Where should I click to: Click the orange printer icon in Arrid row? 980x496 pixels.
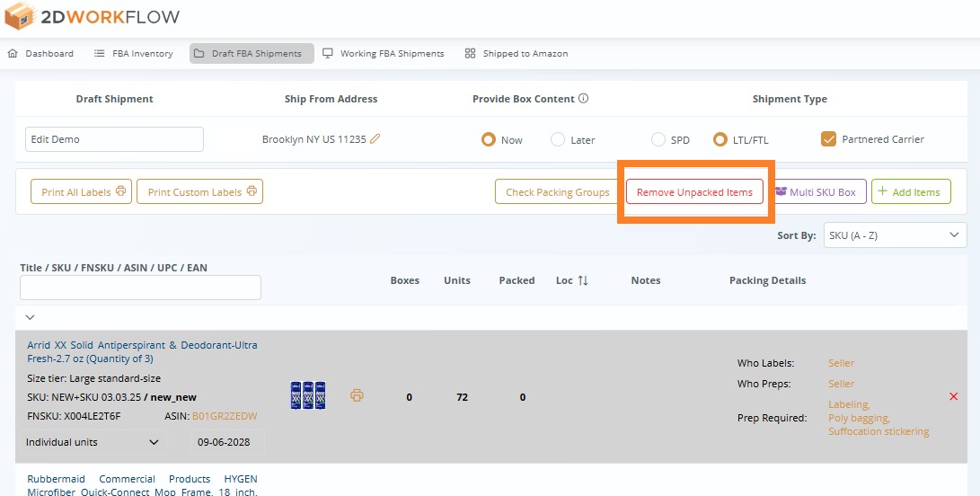coord(357,396)
